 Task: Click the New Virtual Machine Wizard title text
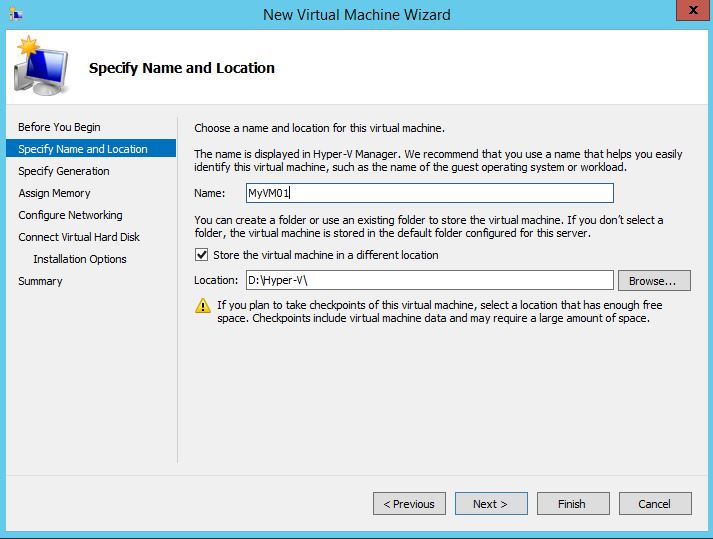[356, 15]
